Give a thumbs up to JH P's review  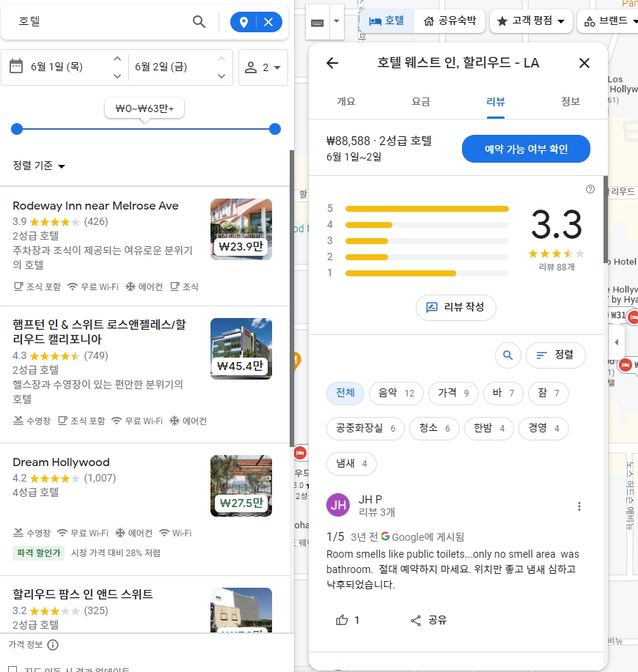point(343,619)
